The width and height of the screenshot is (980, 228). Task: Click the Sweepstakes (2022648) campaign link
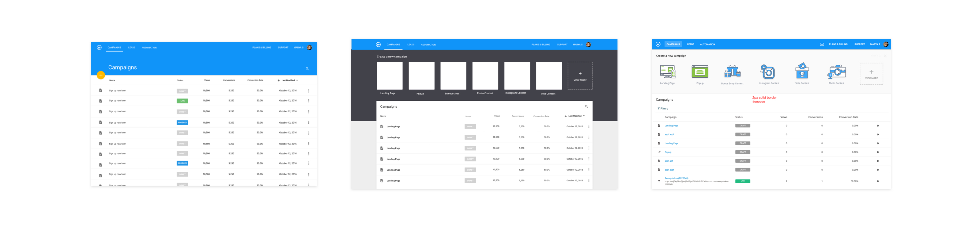click(676, 178)
